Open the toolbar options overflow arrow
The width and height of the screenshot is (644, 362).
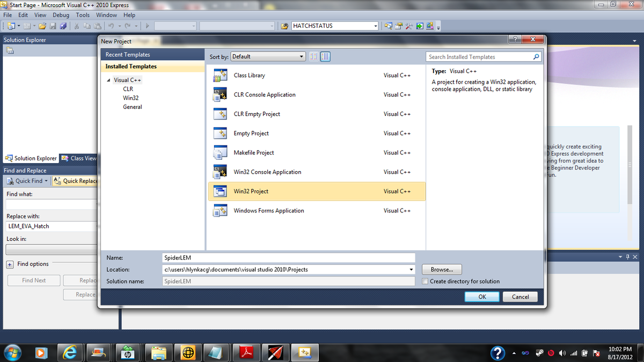(438, 27)
